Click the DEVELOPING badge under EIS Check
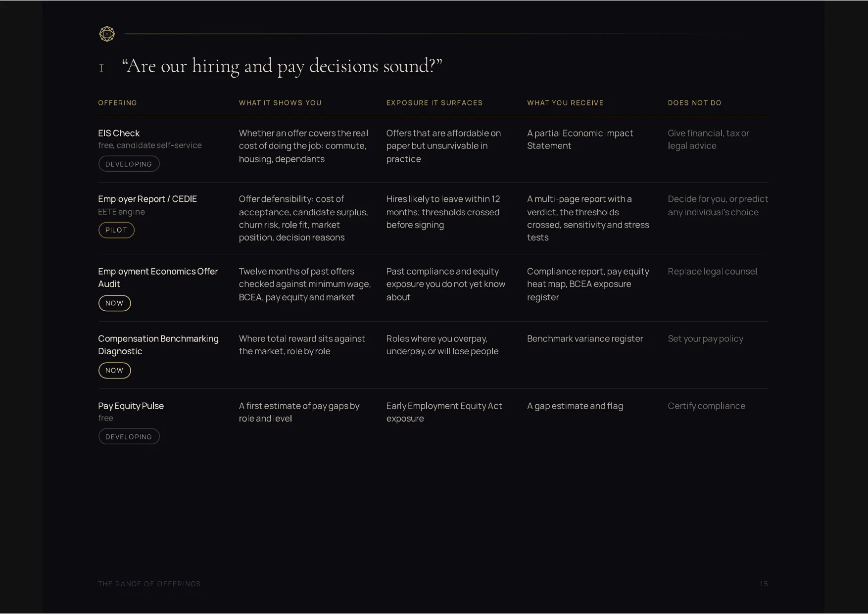868x614 pixels. [x=129, y=164]
